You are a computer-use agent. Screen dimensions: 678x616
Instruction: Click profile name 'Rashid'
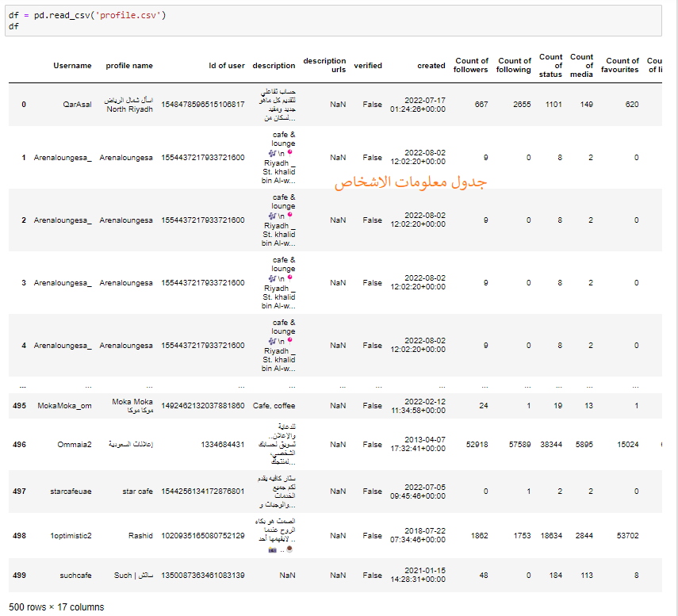coord(140,536)
